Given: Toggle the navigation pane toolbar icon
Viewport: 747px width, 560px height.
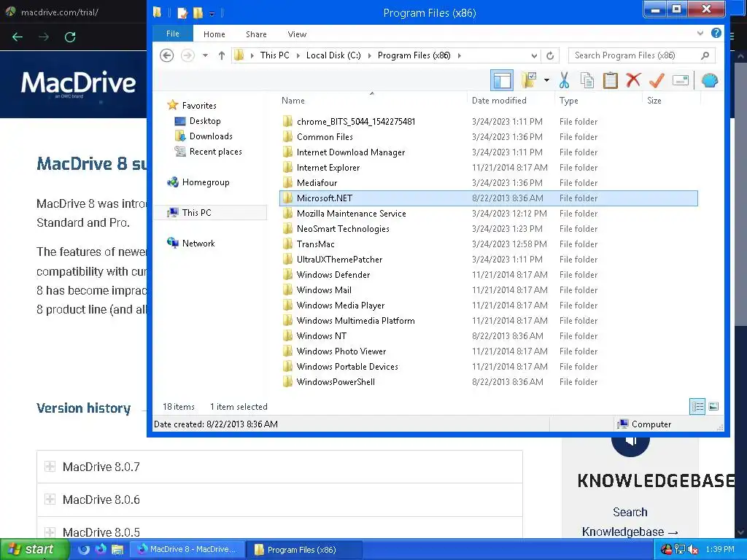Looking at the screenshot, I should pyautogui.click(x=502, y=80).
